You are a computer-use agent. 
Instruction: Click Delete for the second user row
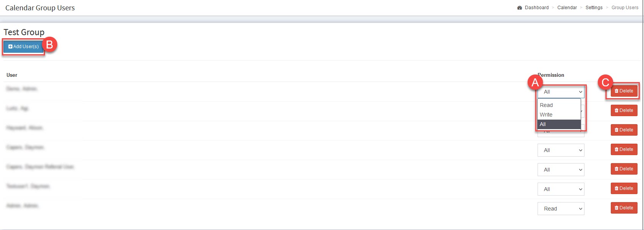pyautogui.click(x=624, y=110)
